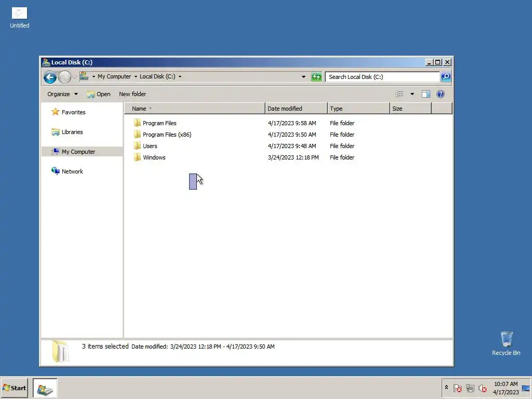Screen dimensions: 532x399
Task: Focus the Search Local Disk (C:) field
Action: (382, 77)
